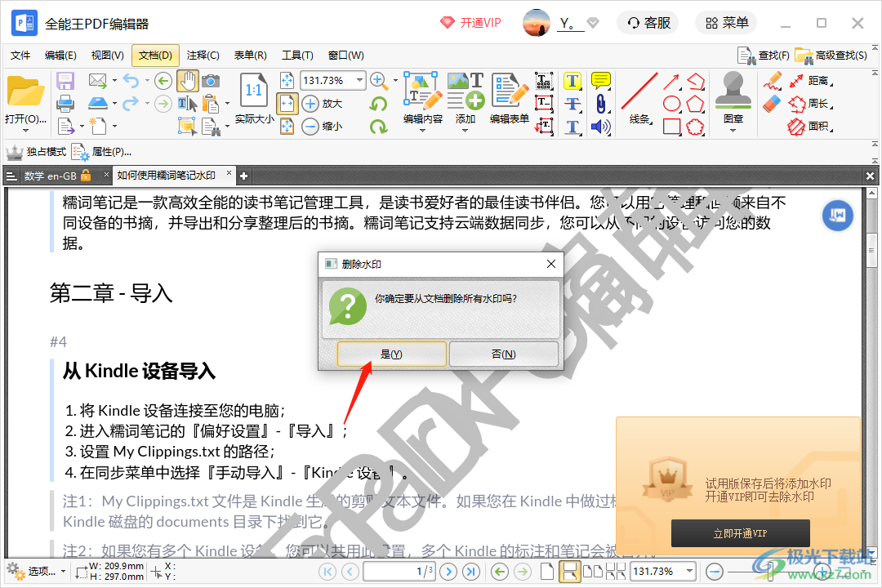Open the 注释(C) menu
The height and width of the screenshot is (588, 882).
click(203, 56)
